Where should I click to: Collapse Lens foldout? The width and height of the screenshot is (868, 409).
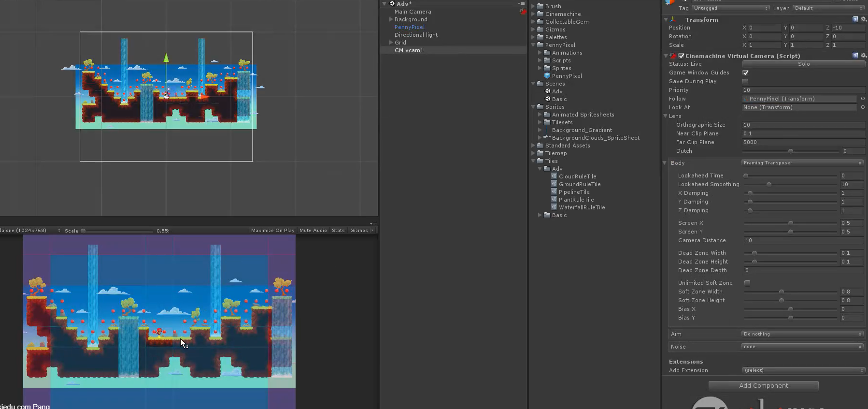point(666,116)
